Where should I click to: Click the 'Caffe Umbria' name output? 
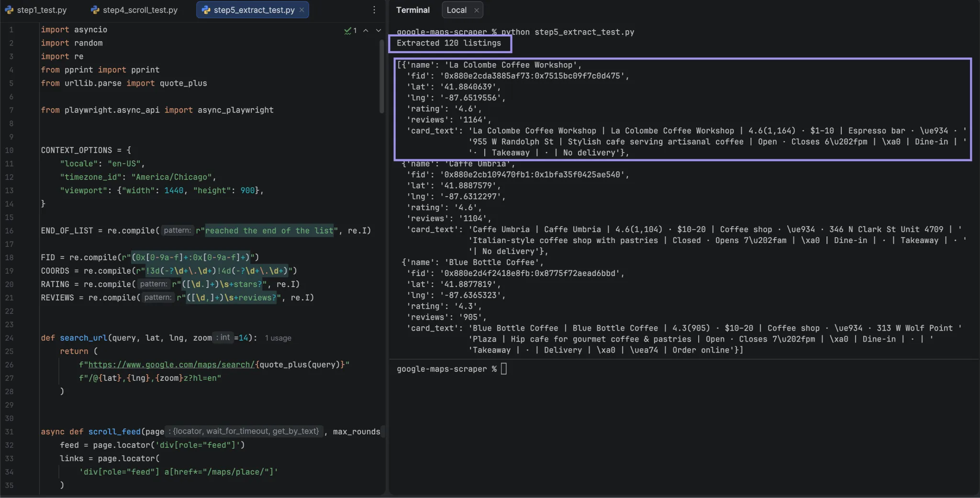pyautogui.click(x=477, y=164)
